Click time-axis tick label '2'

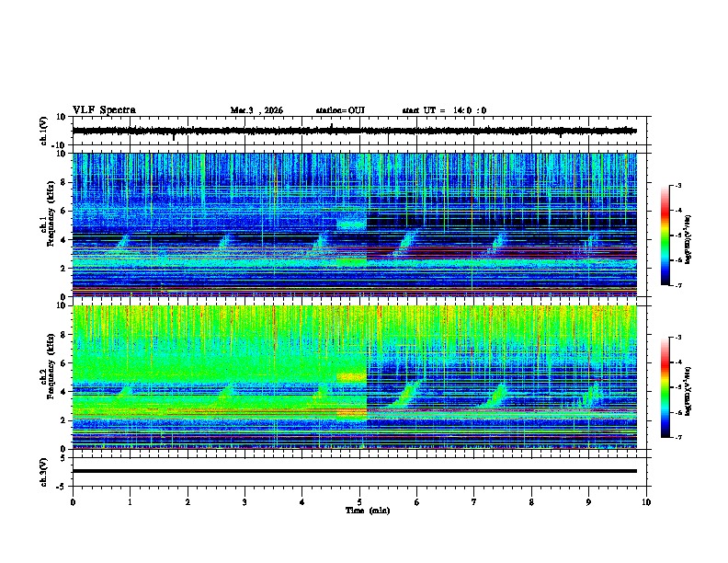188,502
